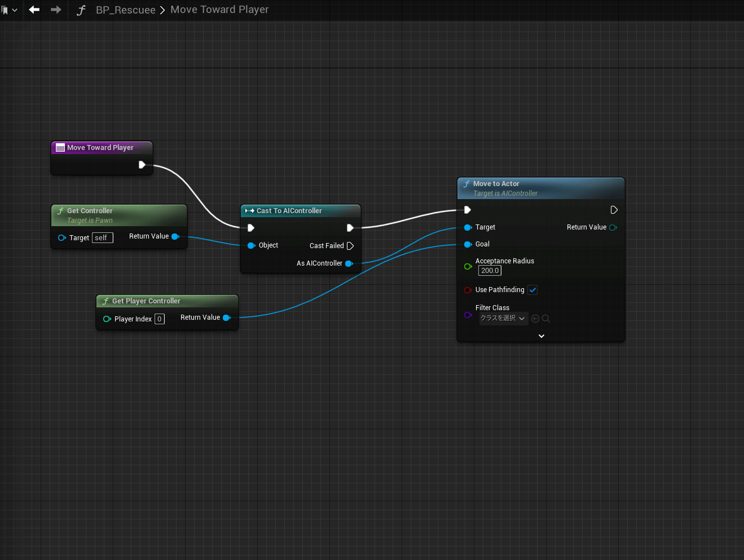Click the Acceptance Radius value field
Image resolution: width=744 pixels, height=560 pixels.
pos(490,271)
